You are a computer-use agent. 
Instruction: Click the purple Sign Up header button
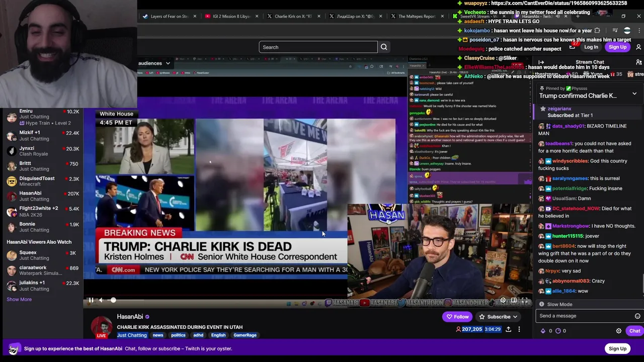(x=617, y=47)
